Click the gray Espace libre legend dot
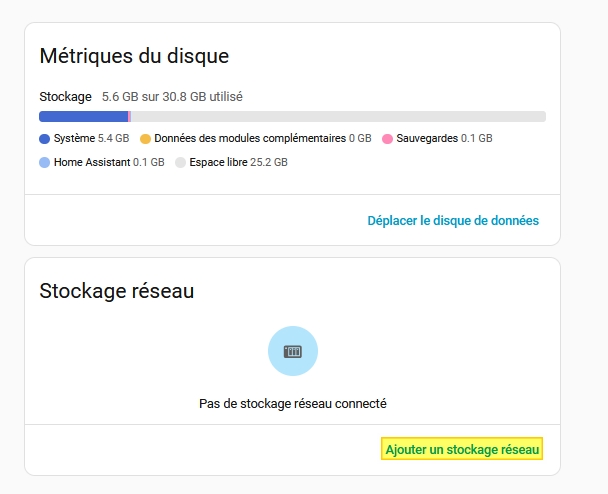The image size is (608, 494). [x=180, y=162]
